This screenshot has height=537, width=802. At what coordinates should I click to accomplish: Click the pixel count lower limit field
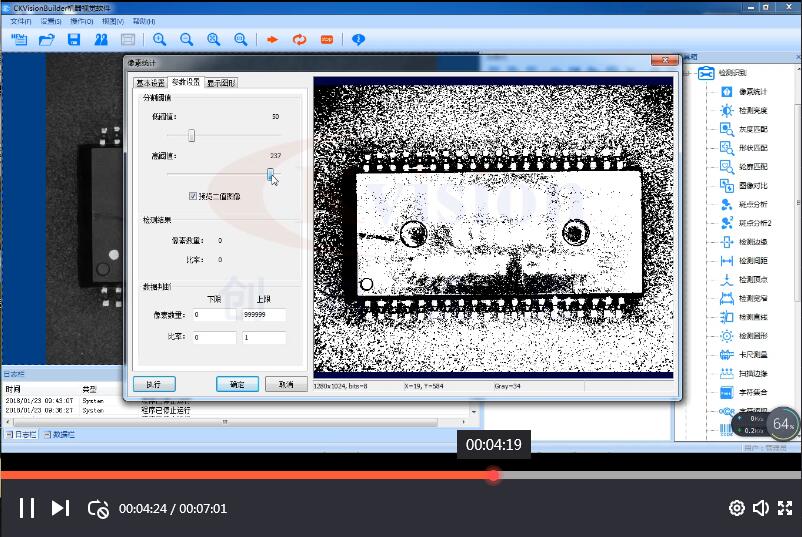(214, 315)
